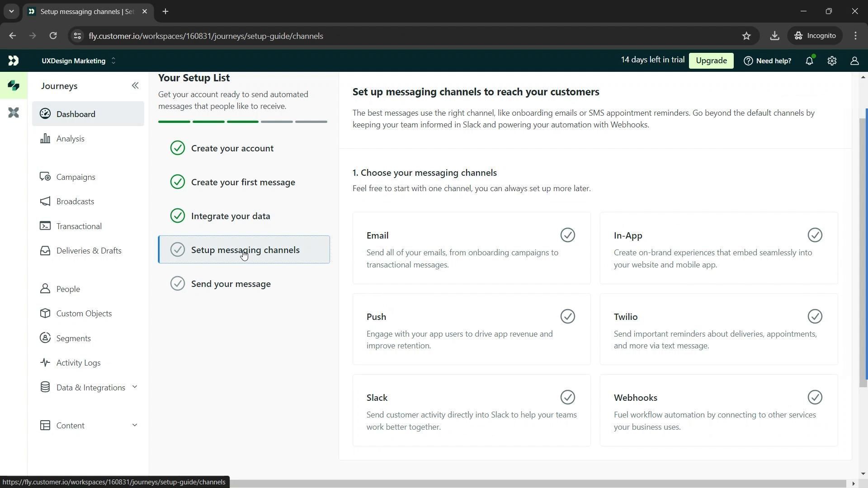
Task: Click the browser address bar URL
Action: coord(206,36)
